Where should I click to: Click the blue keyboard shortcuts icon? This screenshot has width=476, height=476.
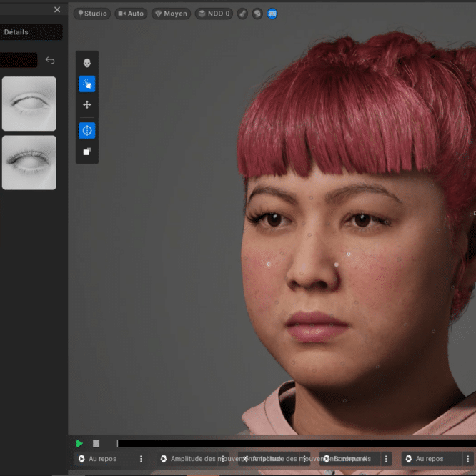[x=272, y=14]
